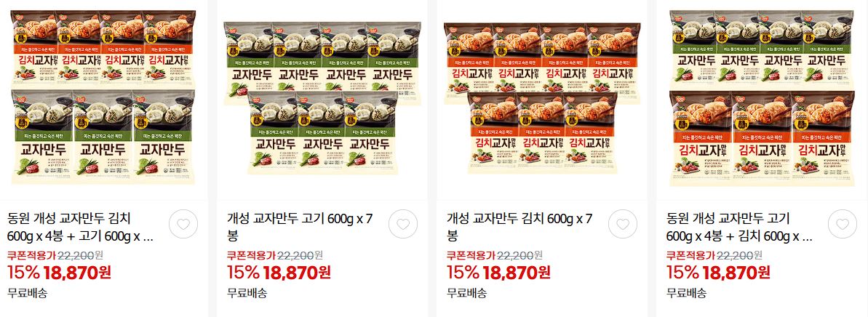Click 무료배송 label under 김치 600g x 7봉
The image size is (868, 317).
click(x=466, y=293)
